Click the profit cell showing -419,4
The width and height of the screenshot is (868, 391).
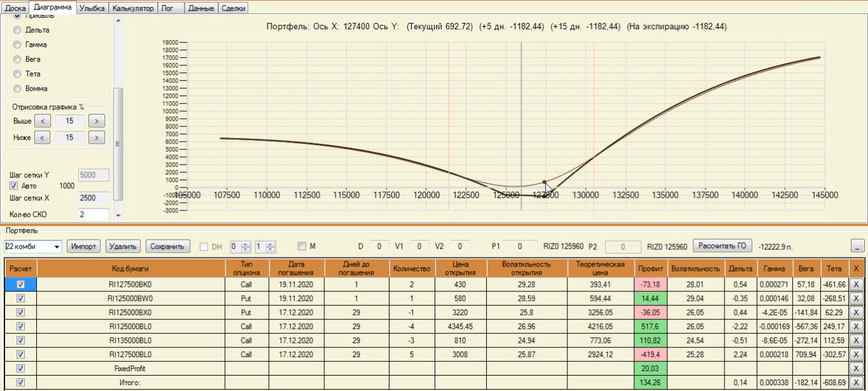(x=651, y=354)
